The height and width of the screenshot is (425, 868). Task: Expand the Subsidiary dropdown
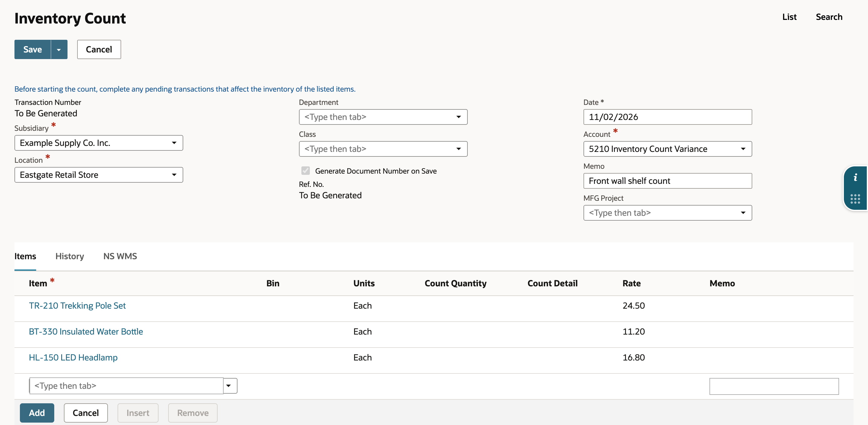(174, 143)
